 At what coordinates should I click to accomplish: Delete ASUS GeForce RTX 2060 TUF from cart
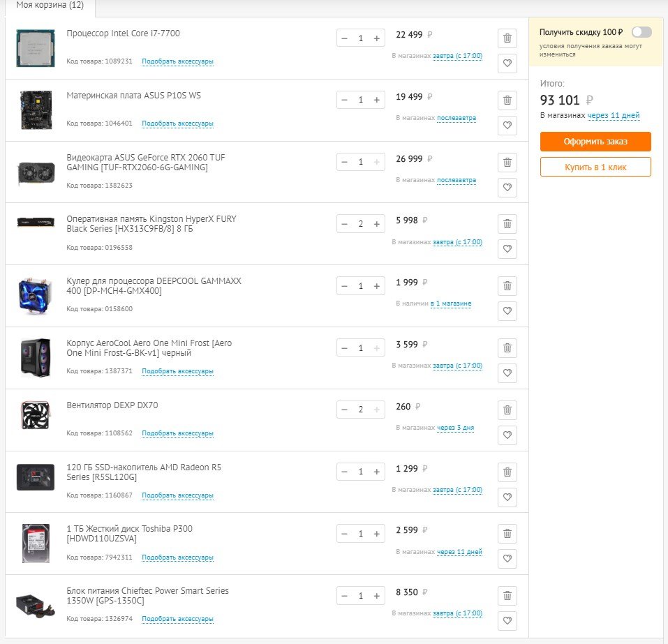(x=507, y=163)
